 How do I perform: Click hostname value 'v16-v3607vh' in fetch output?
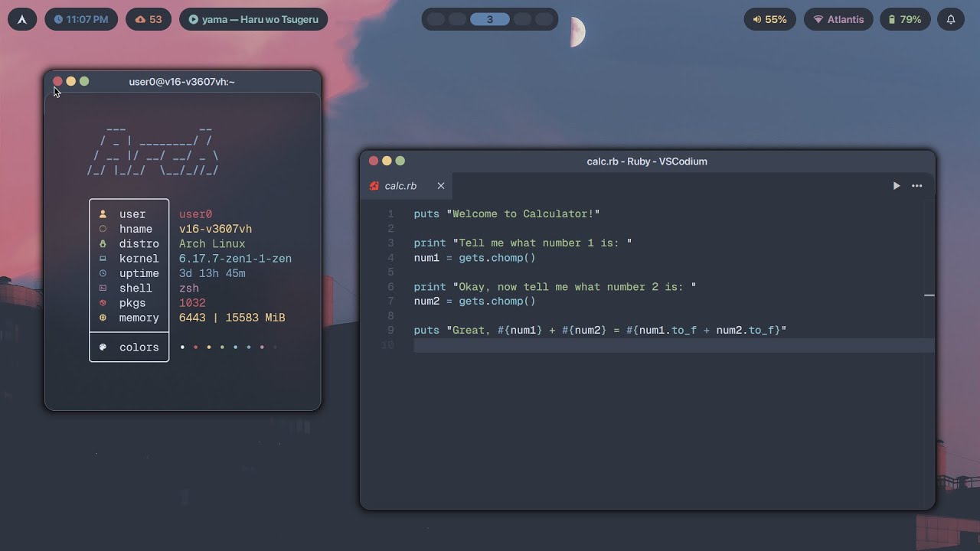[215, 229]
